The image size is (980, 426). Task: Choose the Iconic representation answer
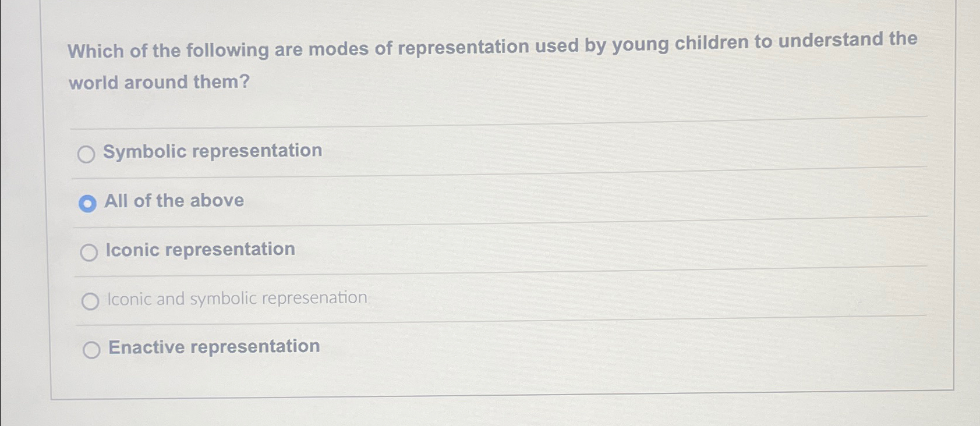click(x=90, y=253)
